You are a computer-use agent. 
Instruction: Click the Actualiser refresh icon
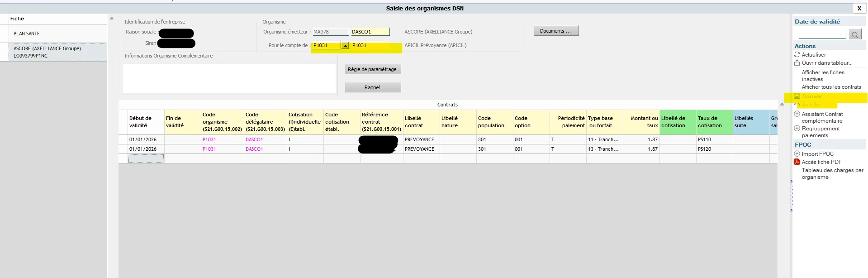coord(797,54)
